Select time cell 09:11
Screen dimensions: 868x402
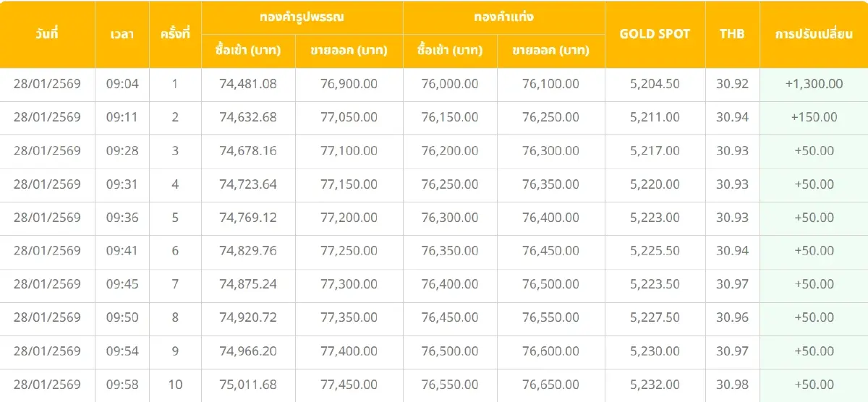[122, 117]
